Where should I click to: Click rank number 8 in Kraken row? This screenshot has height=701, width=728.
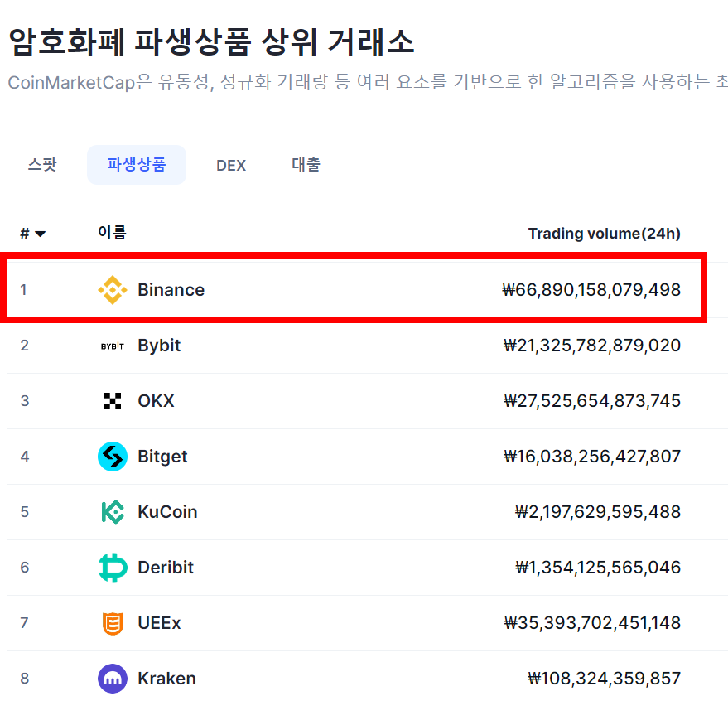(25, 679)
